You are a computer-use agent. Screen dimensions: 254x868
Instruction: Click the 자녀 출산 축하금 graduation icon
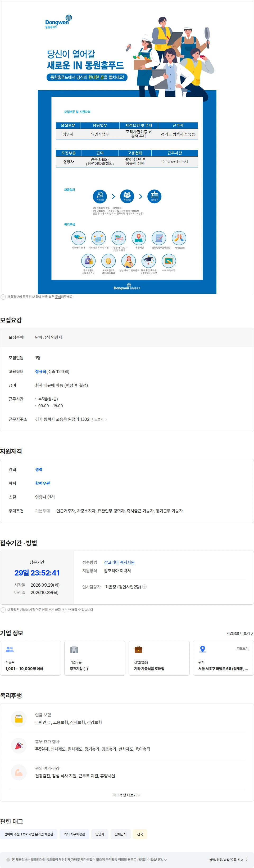tap(149, 261)
